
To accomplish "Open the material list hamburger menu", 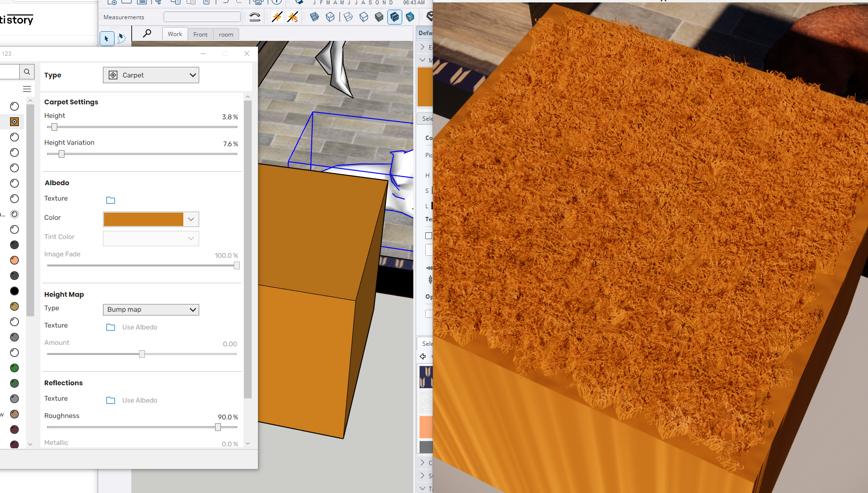I will [27, 89].
